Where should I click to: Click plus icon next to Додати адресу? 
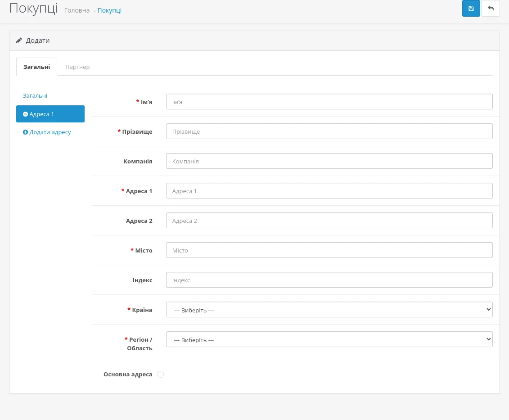click(x=25, y=132)
